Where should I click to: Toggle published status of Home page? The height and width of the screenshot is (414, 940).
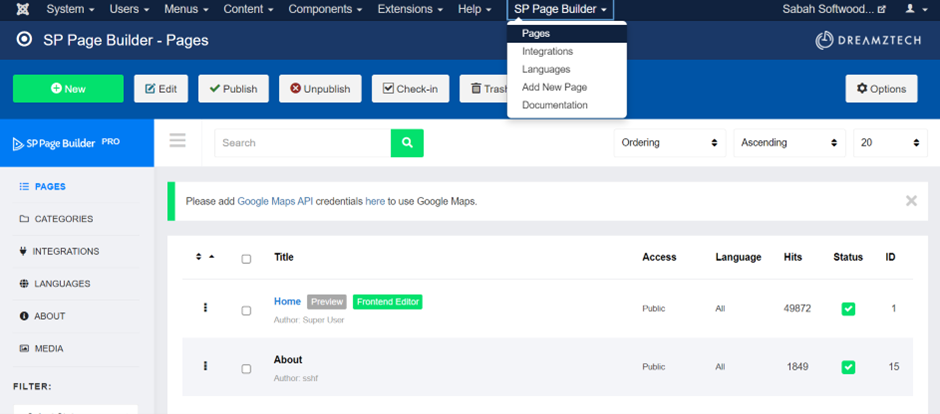(x=848, y=309)
